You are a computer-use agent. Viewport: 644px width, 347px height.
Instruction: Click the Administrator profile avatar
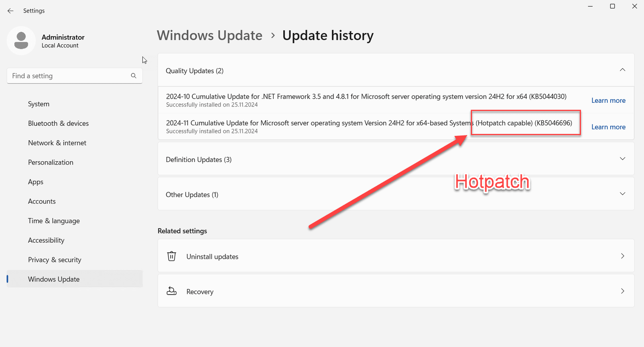[21, 41]
